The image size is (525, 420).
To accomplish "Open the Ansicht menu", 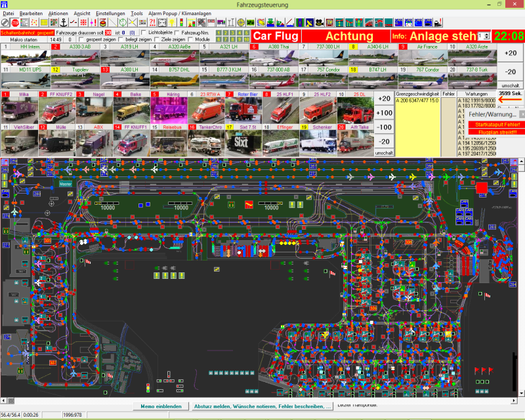I will point(82,13).
